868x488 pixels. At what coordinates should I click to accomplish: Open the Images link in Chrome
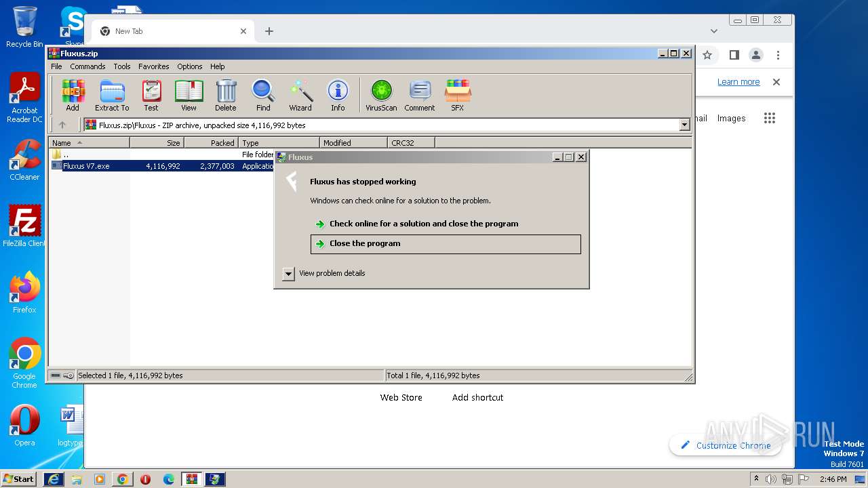pyautogui.click(x=731, y=118)
